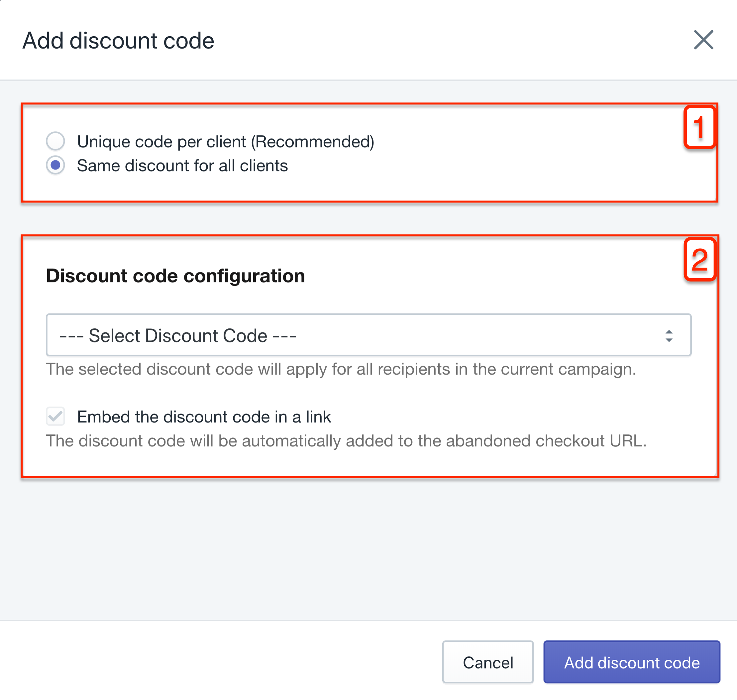Open the Select Discount Code dropdown
This screenshot has height=700, width=737.
click(x=369, y=335)
